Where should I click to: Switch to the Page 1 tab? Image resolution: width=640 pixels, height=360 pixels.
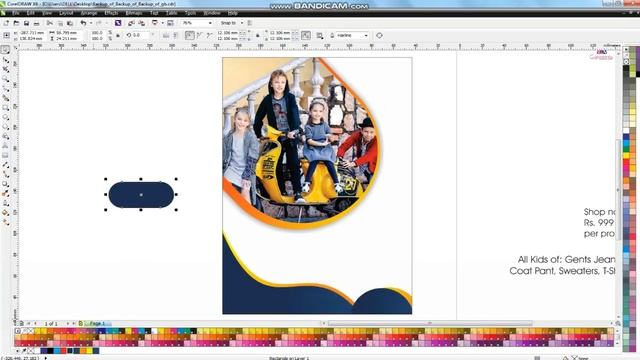97,323
